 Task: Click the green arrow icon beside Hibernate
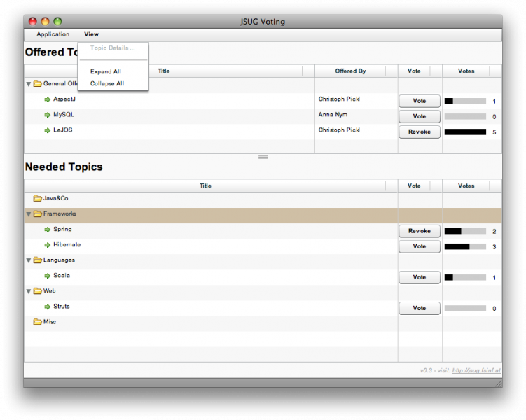[48, 245]
